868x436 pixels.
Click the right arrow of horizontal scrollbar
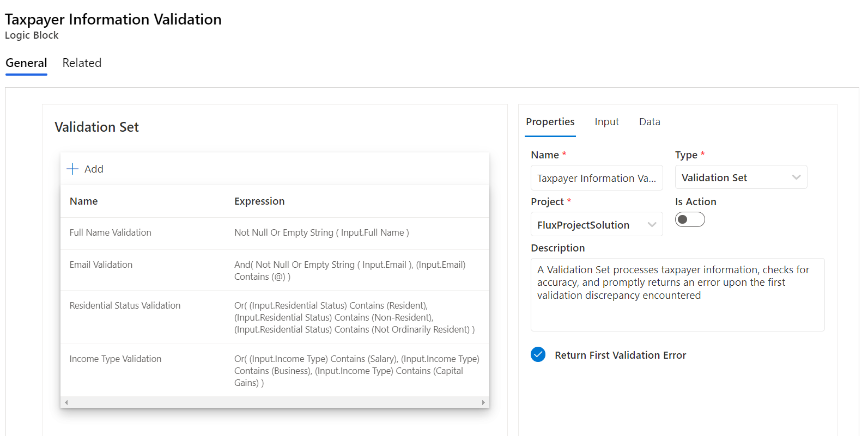point(483,403)
